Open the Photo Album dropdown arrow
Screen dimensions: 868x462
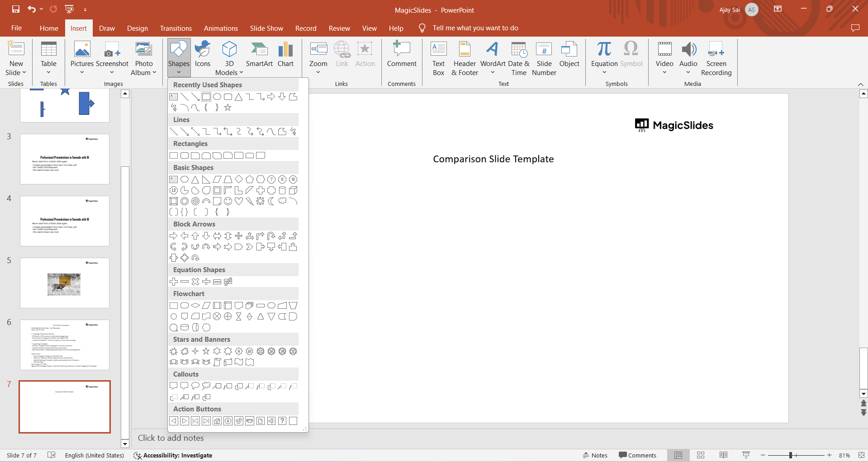154,73
